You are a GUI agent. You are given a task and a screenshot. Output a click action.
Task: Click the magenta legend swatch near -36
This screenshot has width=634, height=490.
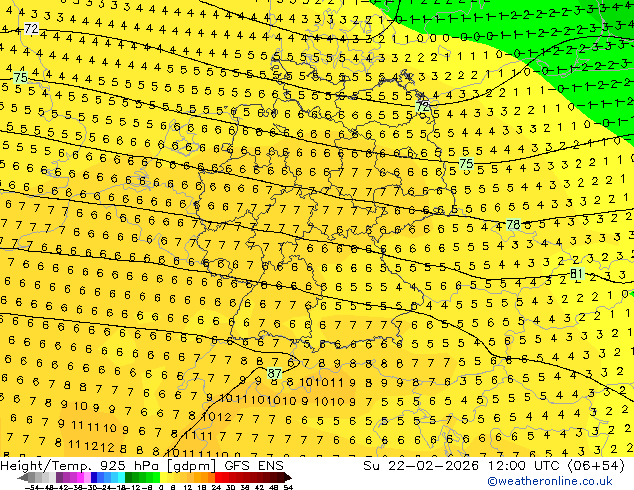click(80, 477)
